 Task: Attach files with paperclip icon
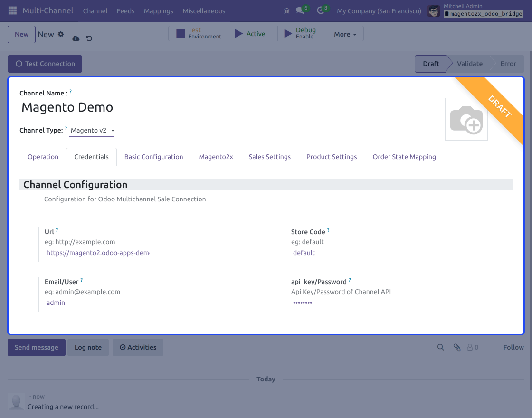pos(457,347)
